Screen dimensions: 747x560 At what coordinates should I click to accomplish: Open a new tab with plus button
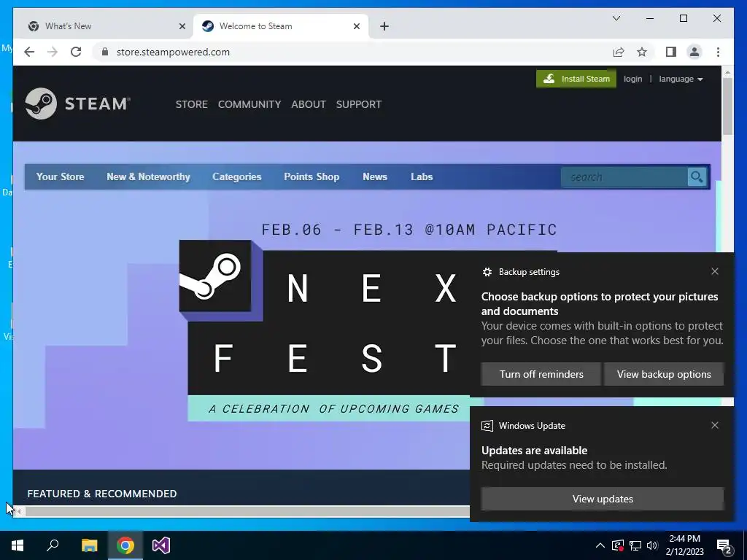click(384, 26)
